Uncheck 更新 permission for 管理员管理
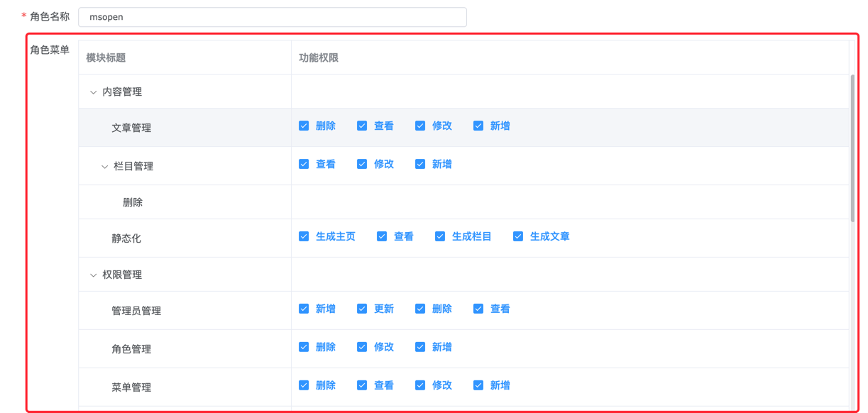The width and height of the screenshot is (868, 413). coord(362,309)
